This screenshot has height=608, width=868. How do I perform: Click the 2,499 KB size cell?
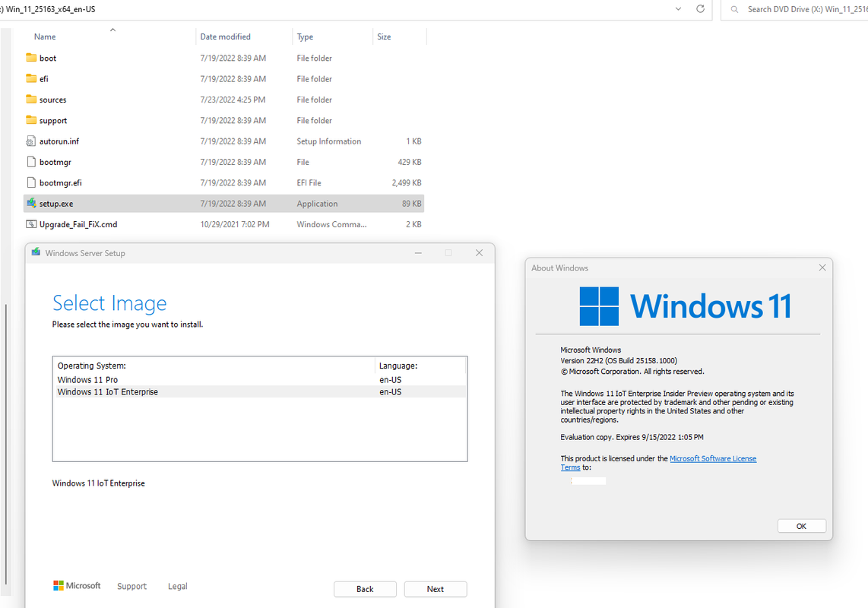point(407,182)
